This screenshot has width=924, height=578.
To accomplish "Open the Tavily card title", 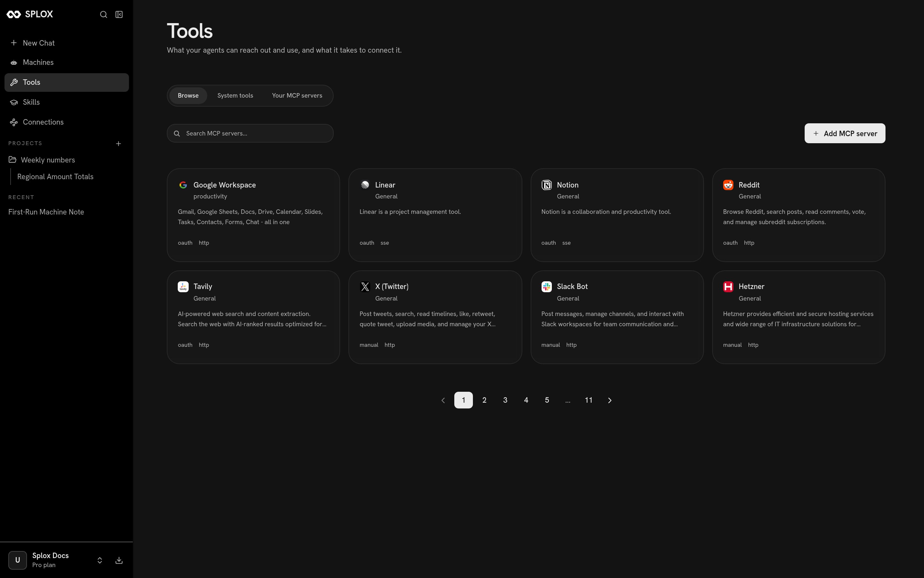I will pyautogui.click(x=203, y=286).
